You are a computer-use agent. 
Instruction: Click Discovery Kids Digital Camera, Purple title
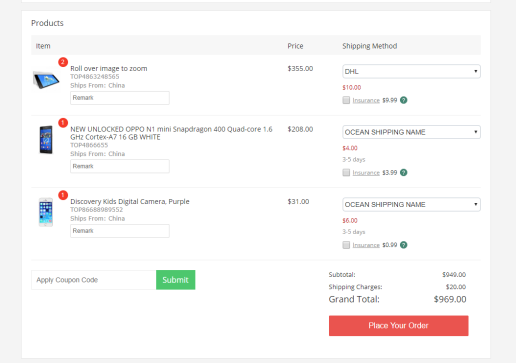(130, 201)
